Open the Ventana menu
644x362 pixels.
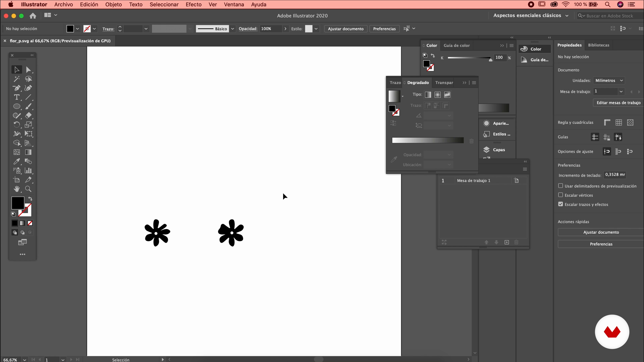pos(234,5)
